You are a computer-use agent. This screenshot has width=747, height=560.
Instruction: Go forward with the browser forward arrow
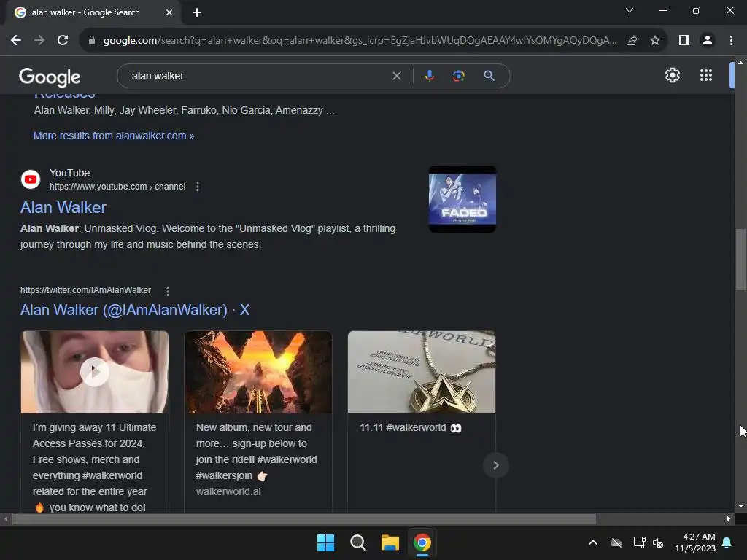(39, 41)
